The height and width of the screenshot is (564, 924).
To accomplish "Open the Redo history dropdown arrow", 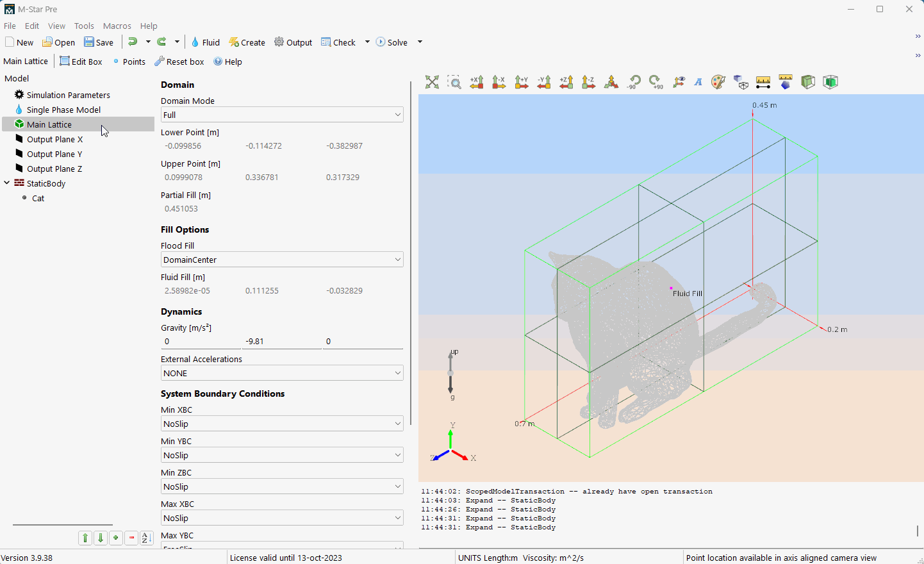I will click(177, 42).
